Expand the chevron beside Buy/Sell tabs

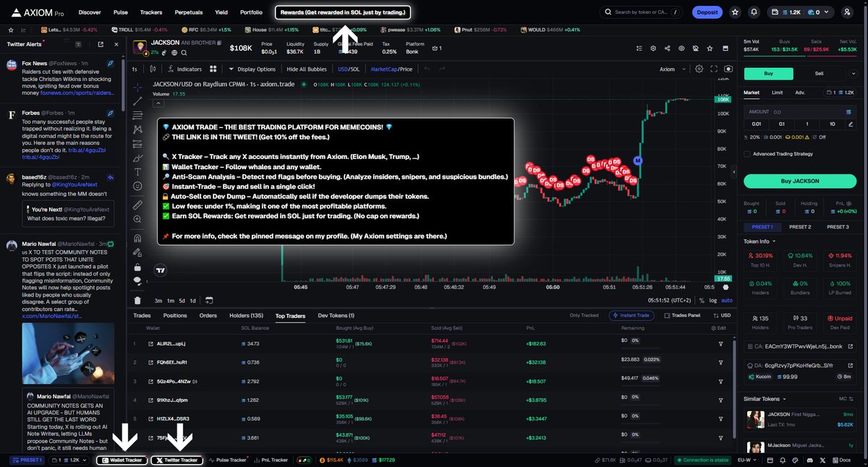852,73
